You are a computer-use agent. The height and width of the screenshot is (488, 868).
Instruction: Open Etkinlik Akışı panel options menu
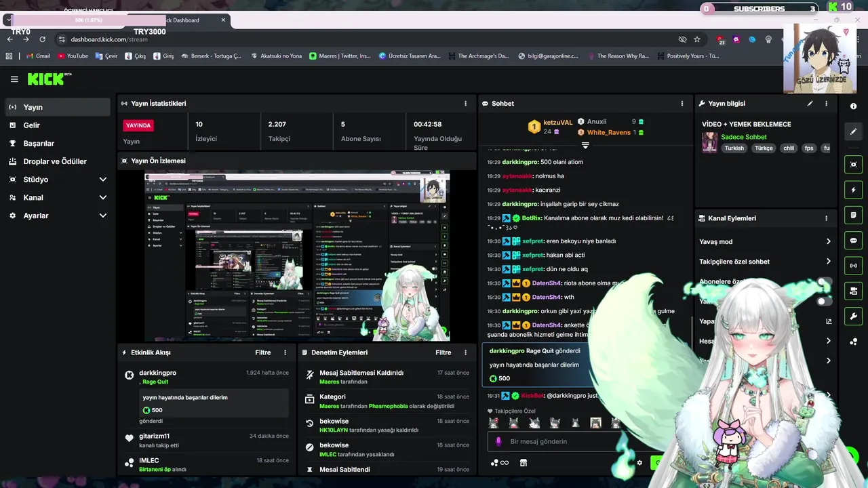(285, 352)
